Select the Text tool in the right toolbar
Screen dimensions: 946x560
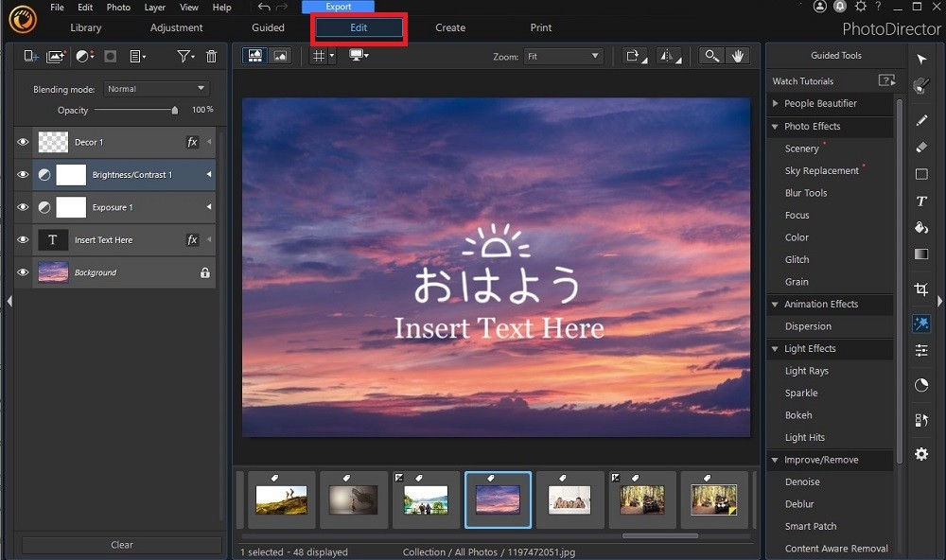pos(920,201)
